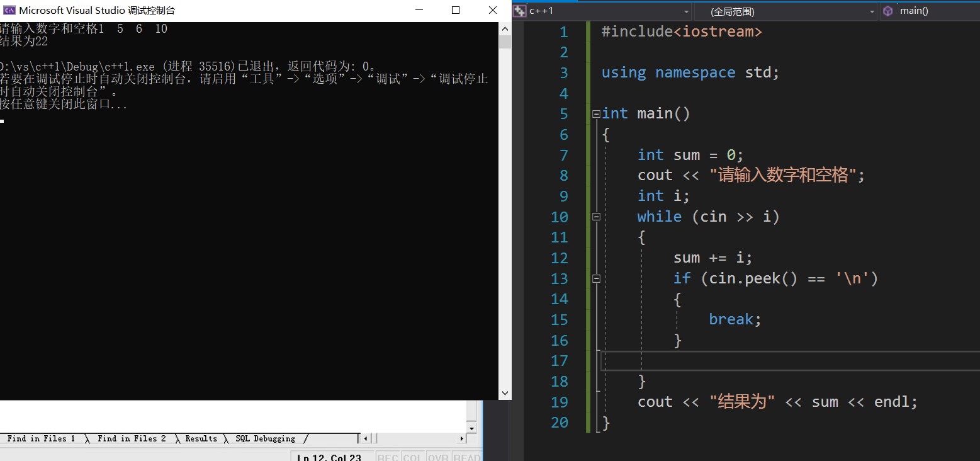Click the Ln 12, Col 23 status field
Viewport: 980px width, 461px height.
pos(332,457)
